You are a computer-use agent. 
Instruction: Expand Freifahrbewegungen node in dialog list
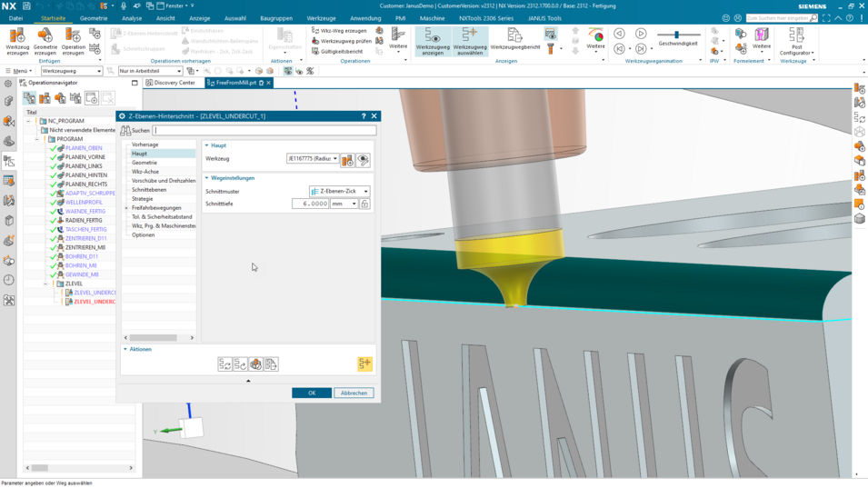(126, 208)
